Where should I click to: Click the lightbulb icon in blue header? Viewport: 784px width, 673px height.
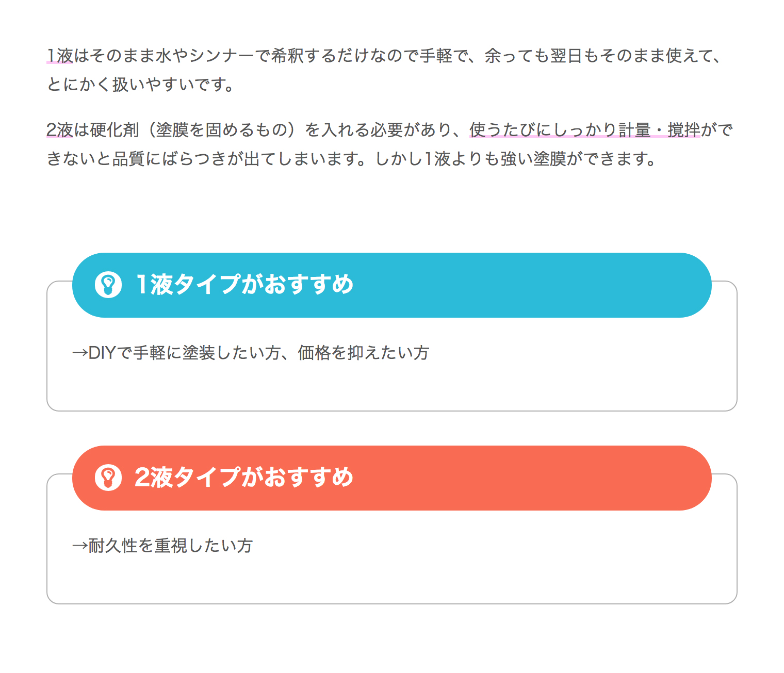tap(108, 285)
